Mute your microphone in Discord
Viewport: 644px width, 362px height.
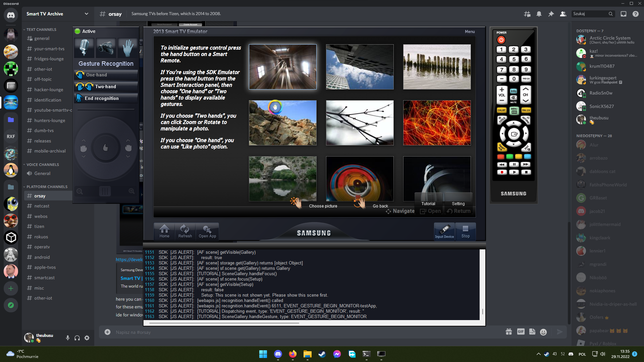click(x=67, y=338)
